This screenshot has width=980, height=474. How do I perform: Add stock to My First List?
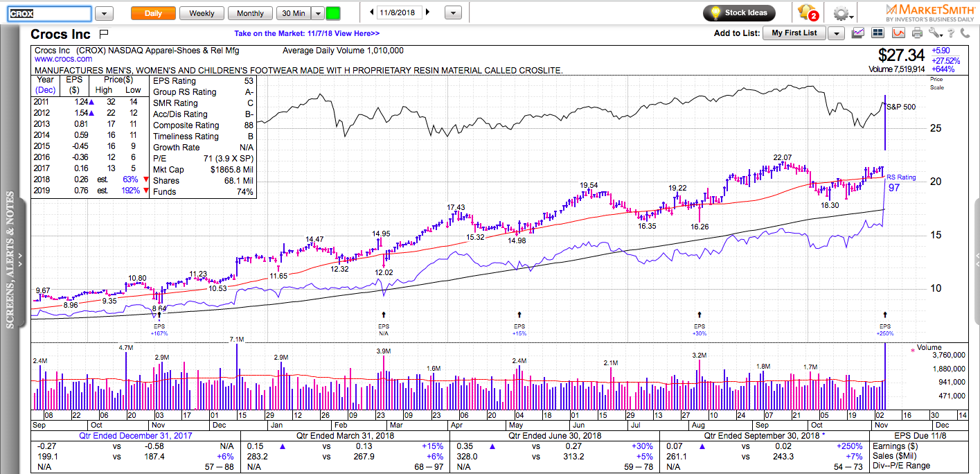point(794,33)
